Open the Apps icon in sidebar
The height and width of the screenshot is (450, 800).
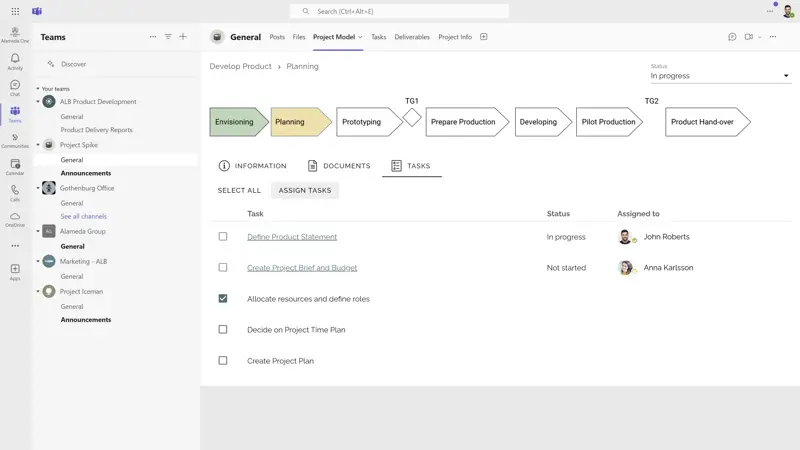coord(15,271)
